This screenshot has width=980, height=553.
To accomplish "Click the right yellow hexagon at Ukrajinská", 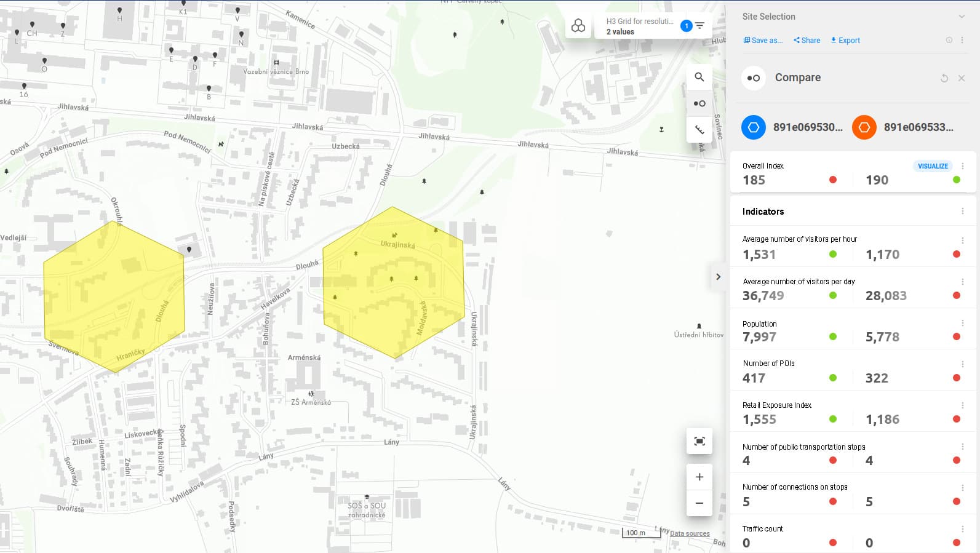I will [394, 283].
